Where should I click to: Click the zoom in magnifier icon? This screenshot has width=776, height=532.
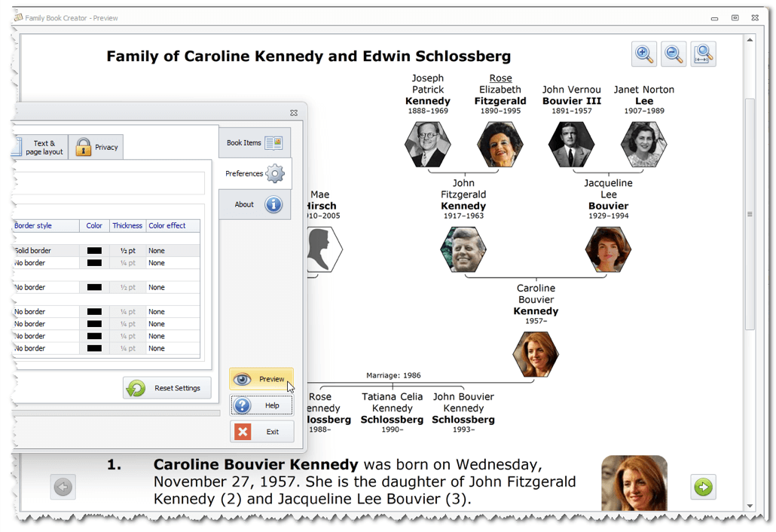(644, 54)
